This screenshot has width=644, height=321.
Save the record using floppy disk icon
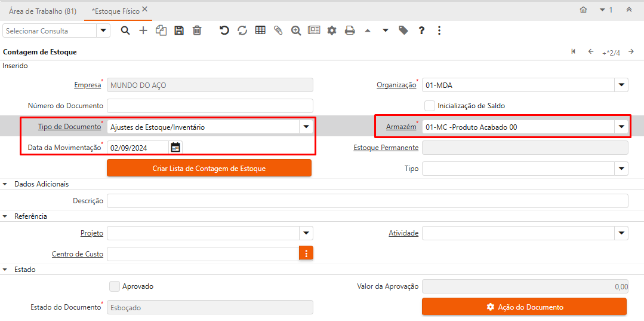[179, 30]
